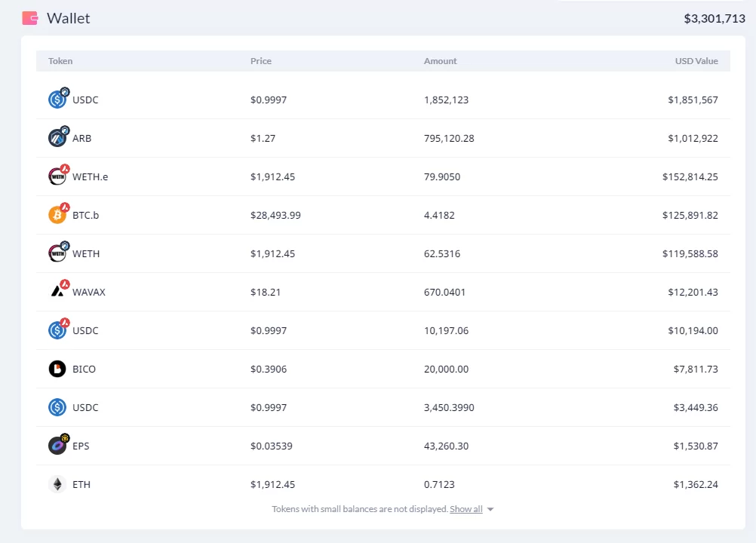This screenshot has height=543, width=756.
Task: Click the Token column header
Action: click(x=60, y=61)
